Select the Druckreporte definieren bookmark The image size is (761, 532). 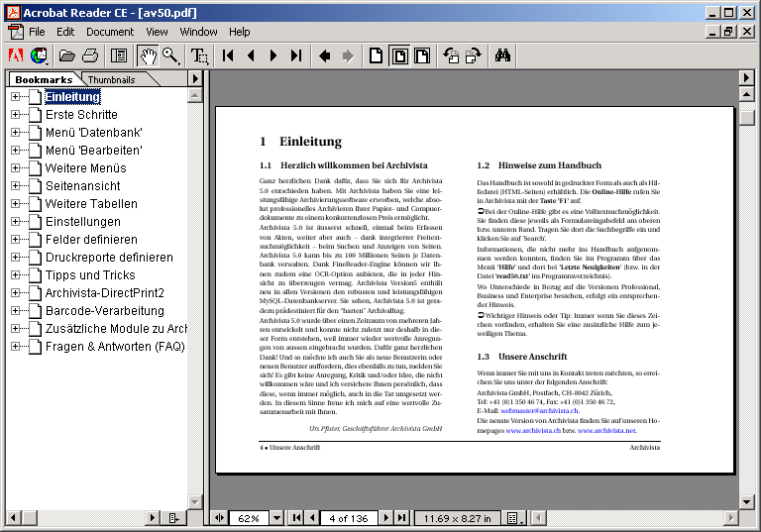pyautogui.click(x=109, y=258)
